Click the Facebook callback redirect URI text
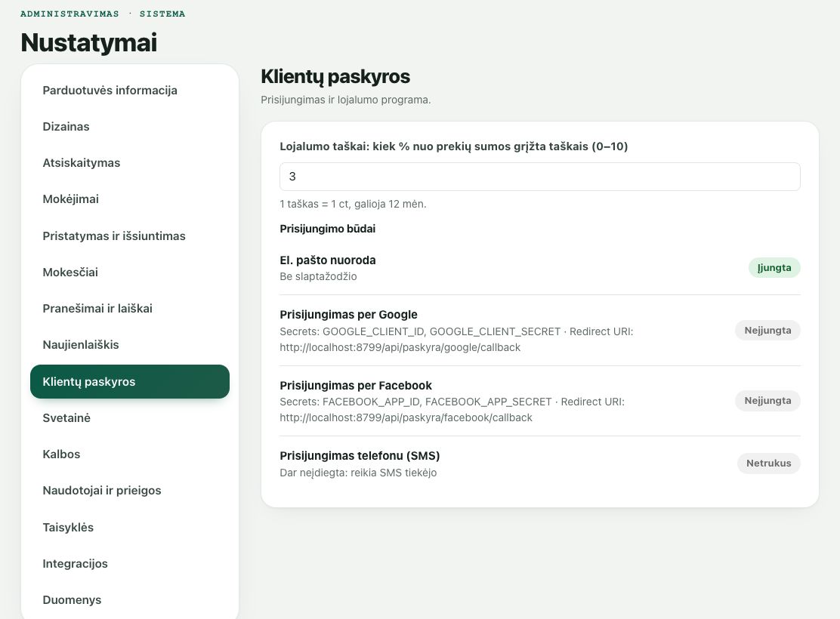Viewport: 840px width, 619px height. point(406,417)
